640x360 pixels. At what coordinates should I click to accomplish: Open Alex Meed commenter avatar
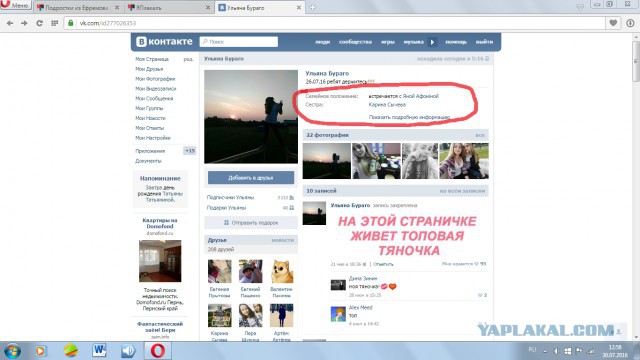[338, 314]
